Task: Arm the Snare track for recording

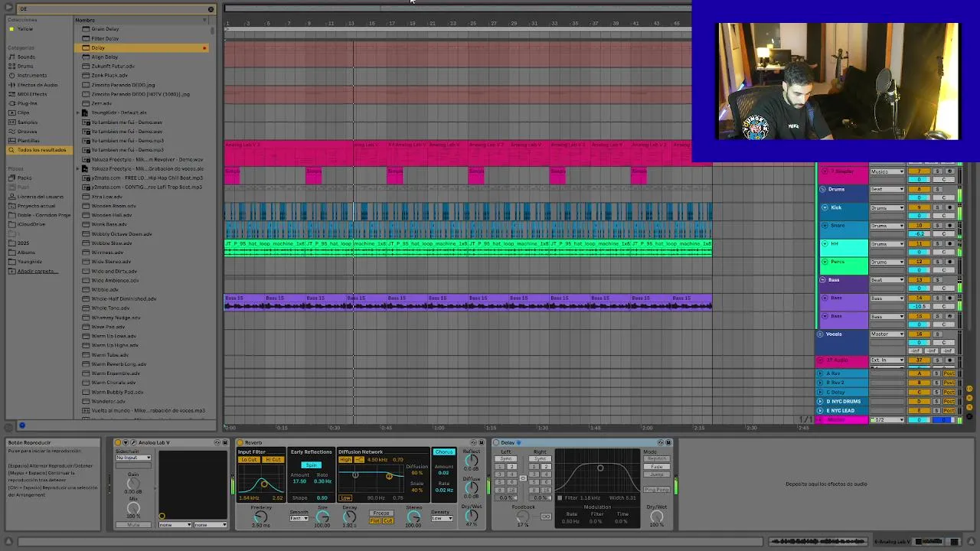Action: [950, 226]
